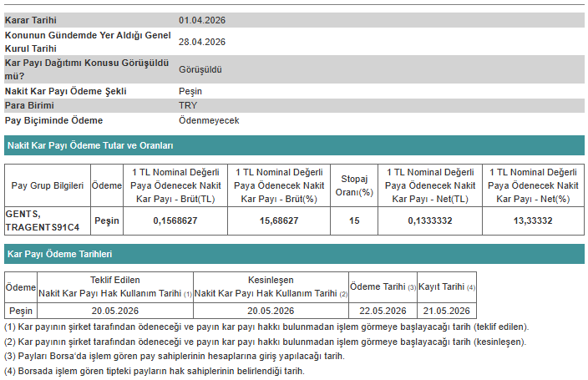Select the Karar Tarihi label
The image size is (588, 380).
(30, 20)
